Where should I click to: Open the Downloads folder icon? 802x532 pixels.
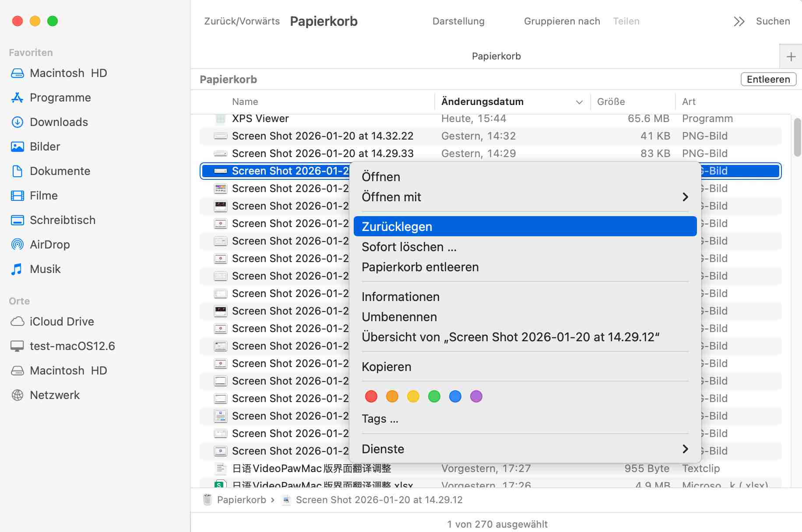pos(18,122)
